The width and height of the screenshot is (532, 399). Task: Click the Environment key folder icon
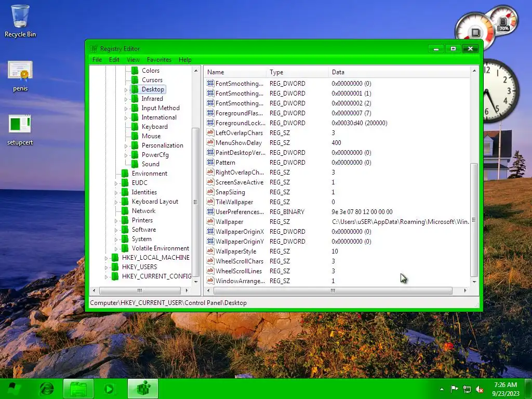tap(125, 174)
